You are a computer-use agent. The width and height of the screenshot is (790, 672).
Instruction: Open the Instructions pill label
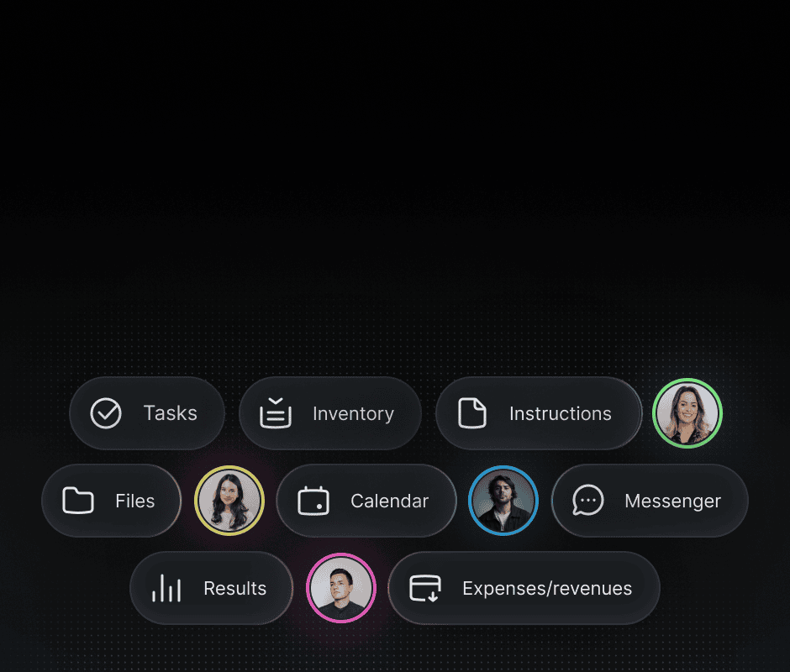click(x=561, y=413)
